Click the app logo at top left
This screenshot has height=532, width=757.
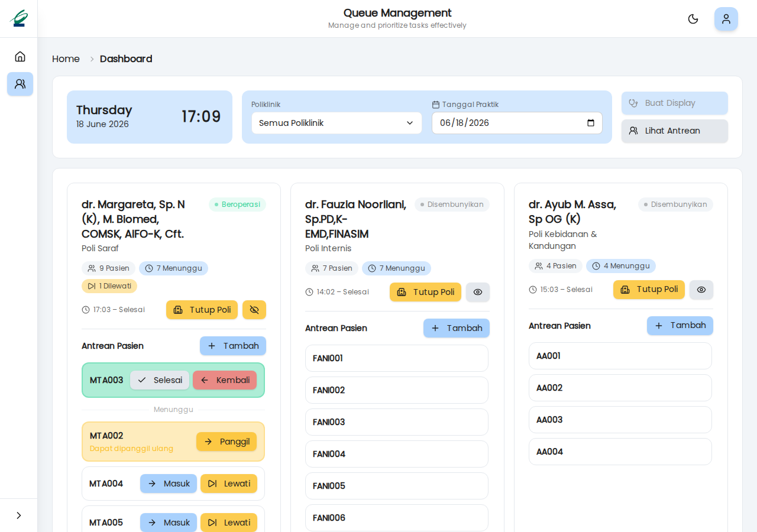tap(18, 18)
